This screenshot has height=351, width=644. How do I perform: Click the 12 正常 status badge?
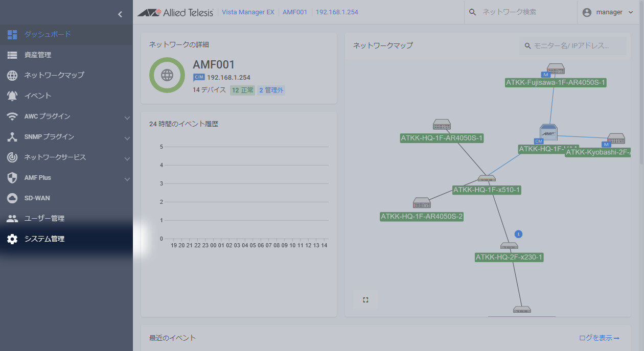[x=242, y=90]
